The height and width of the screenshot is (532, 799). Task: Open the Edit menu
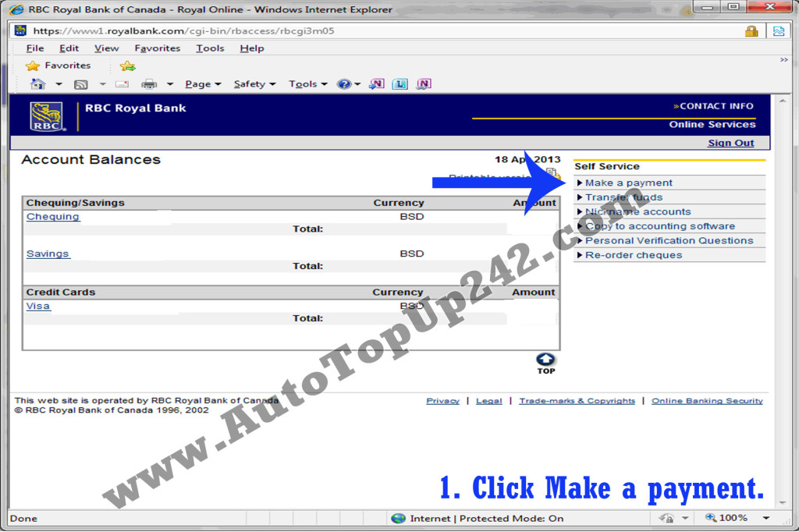click(x=69, y=48)
